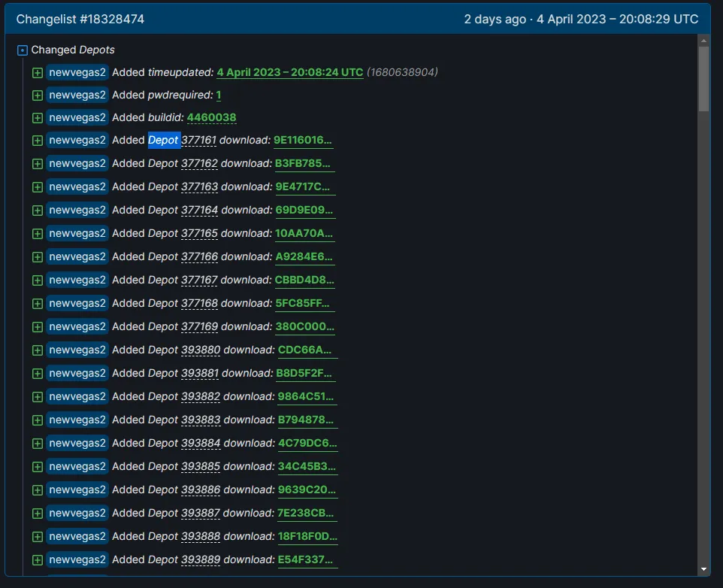Click plus icon for Depot 377161 row

[x=38, y=141]
